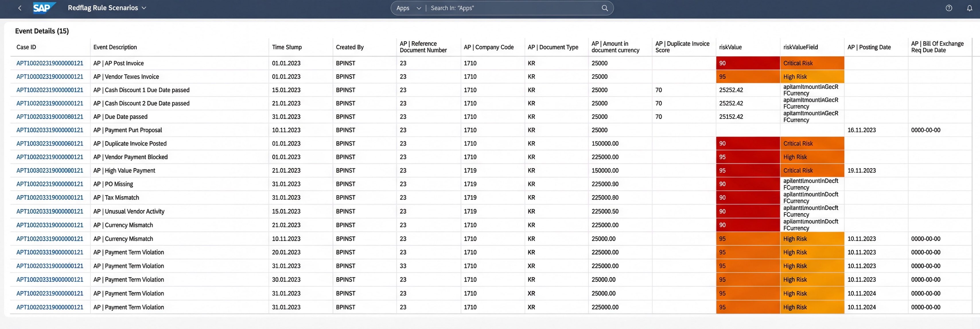Image resolution: width=980 pixels, height=329 pixels.
Task: Sort the table by Case ID header
Action: coord(26,47)
